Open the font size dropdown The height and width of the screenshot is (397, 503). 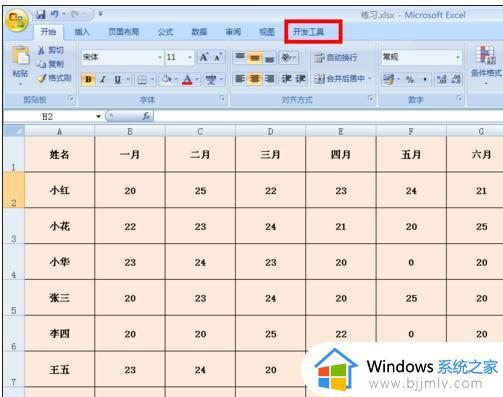(190, 57)
